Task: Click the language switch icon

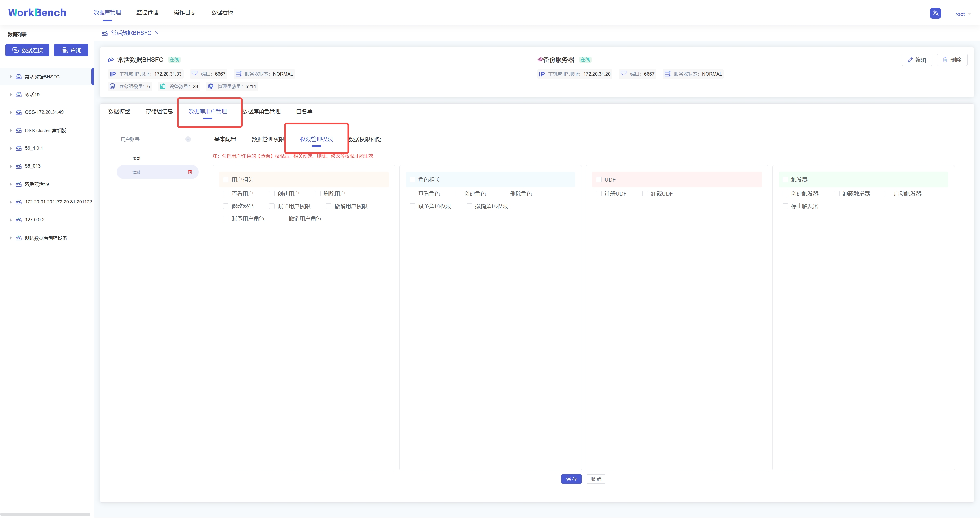Action: point(936,13)
